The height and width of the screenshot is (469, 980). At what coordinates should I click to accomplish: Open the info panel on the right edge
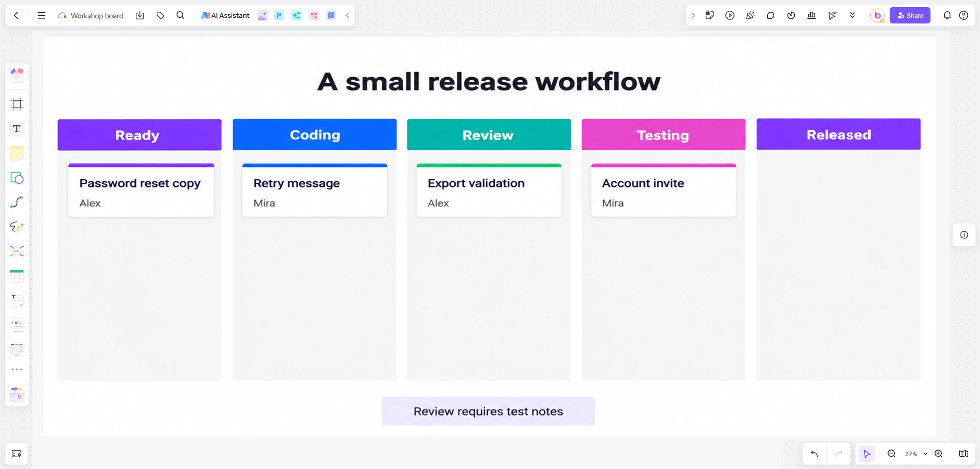point(964,235)
